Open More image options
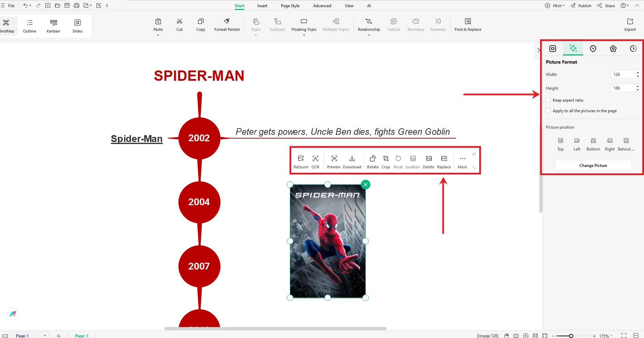The width and height of the screenshot is (644, 338). 462,162
